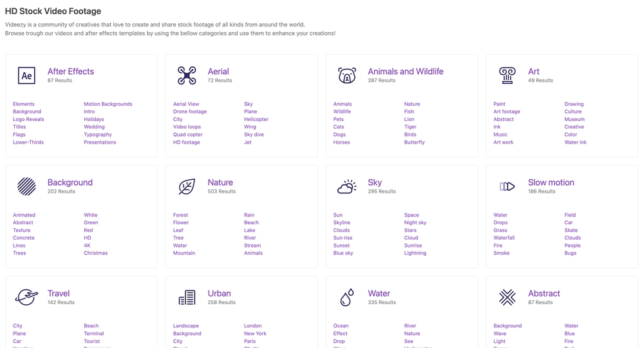Click the Urban buildings icon
Screen dimensions: 644x348
[x=187, y=297]
